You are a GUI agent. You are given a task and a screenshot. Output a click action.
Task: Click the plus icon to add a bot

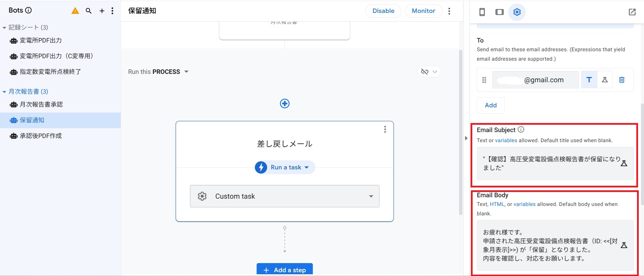click(102, 11)
